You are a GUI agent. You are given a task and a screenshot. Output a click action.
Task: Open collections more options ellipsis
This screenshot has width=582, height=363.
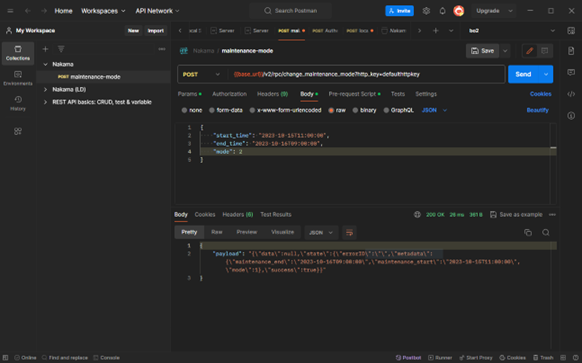click(x=162, y=49)
